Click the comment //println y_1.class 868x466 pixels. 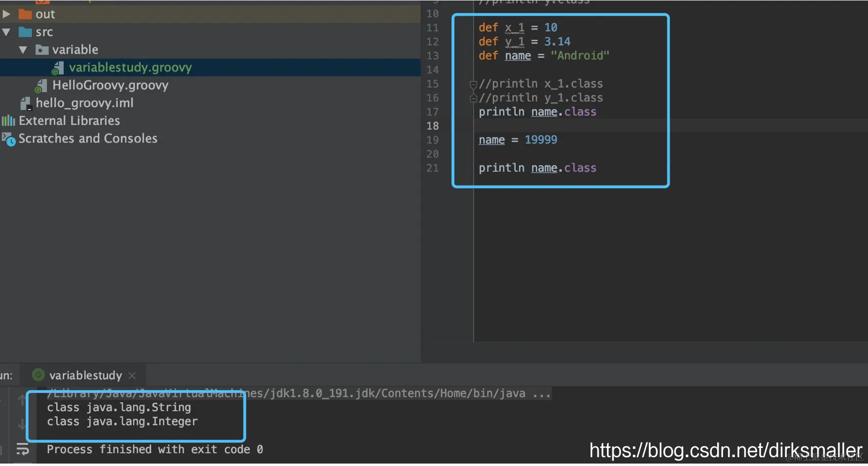(x=541, y=98)
